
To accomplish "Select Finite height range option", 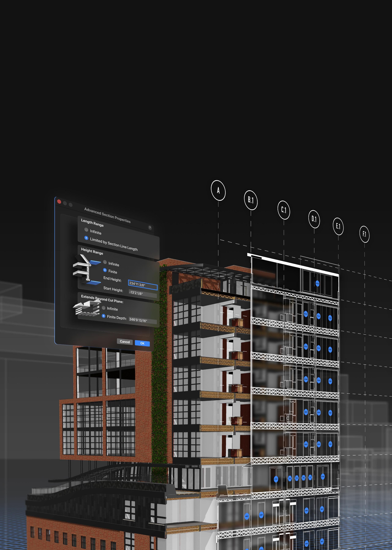I will [105, 270].
